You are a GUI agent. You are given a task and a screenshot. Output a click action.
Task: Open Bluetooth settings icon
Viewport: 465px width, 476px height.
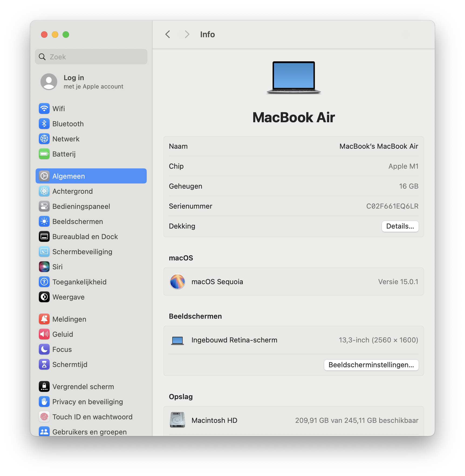coord(44,124)
